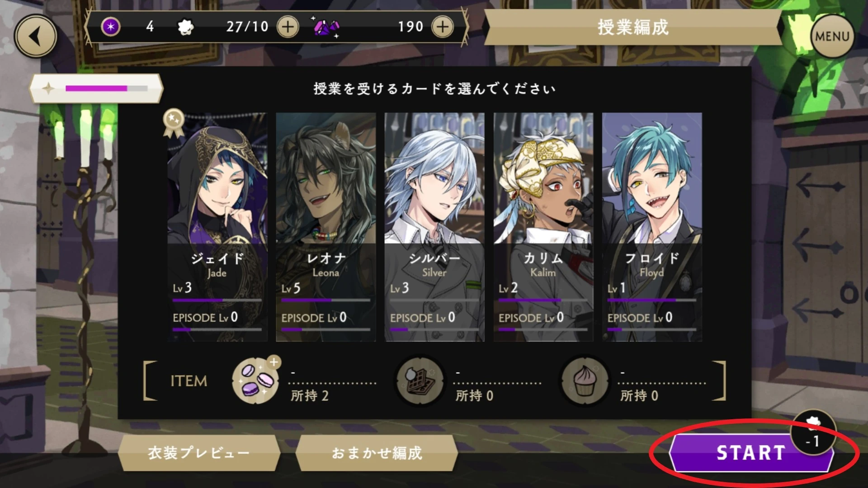
Task: Select the cupcake item icon
Action: (x=585, y=380)
